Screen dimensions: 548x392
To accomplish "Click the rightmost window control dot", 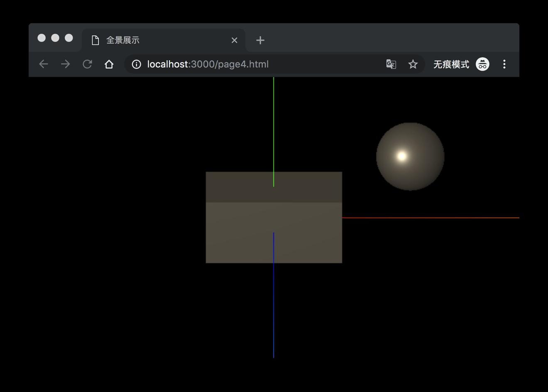I will pos(69,38).
